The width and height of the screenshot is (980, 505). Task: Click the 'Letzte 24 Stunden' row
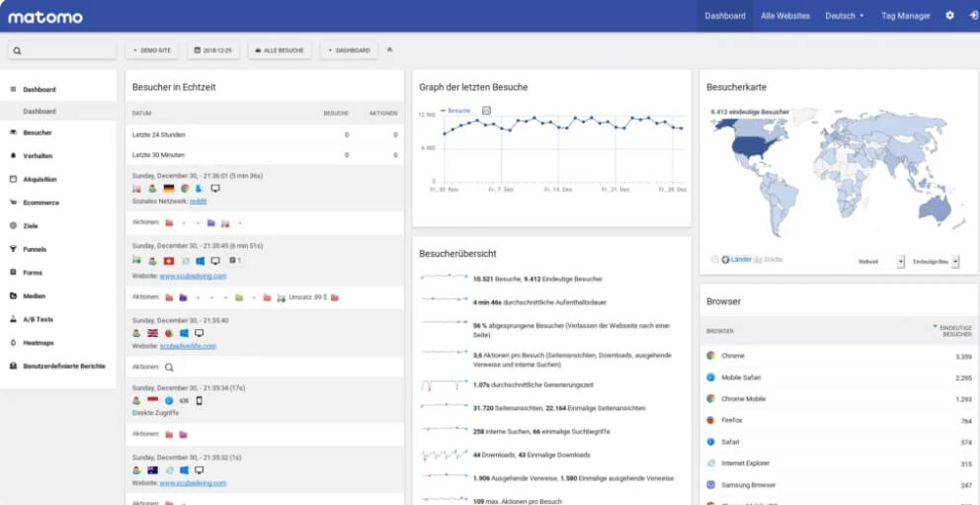tap(265, 134)
